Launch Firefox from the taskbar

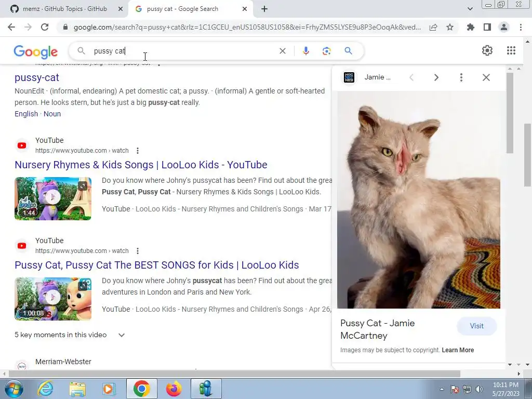174,389
